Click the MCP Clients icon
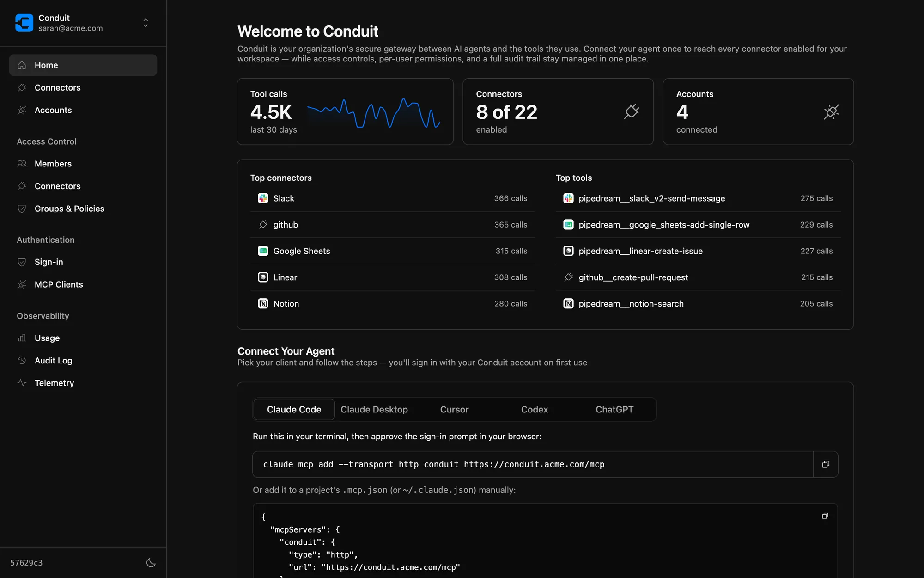The image size is (924, 578). click(22, 284)
